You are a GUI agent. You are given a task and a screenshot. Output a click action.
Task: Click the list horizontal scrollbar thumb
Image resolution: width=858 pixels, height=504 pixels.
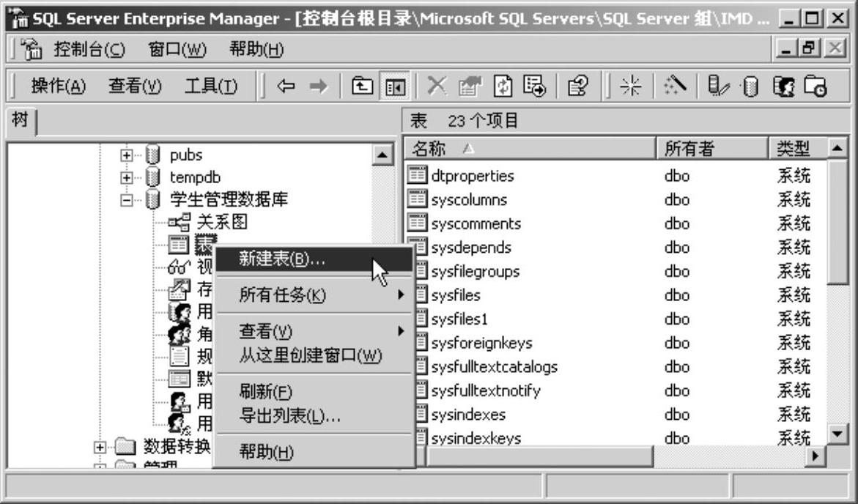[540, 456]
